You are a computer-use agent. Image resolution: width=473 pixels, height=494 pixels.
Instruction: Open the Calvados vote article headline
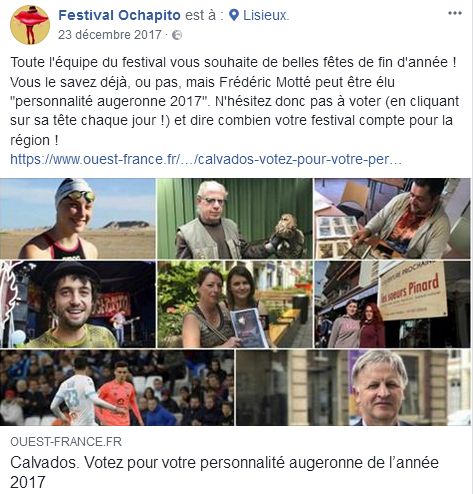point(224,472)
